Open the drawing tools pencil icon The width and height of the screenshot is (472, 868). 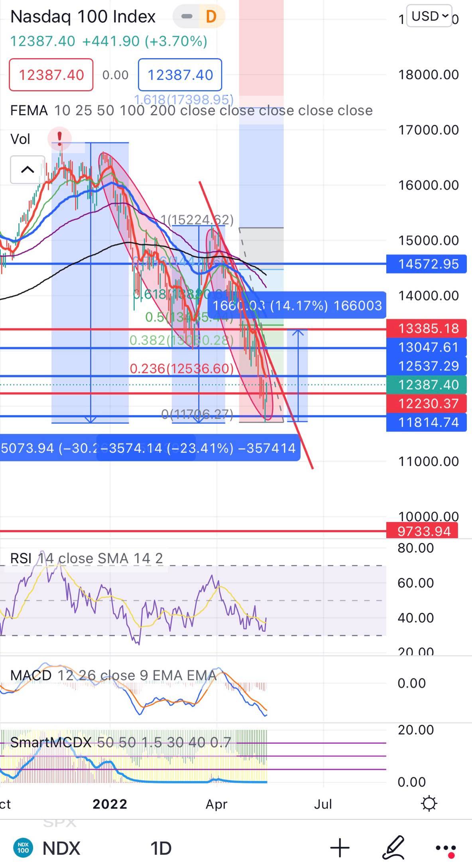394,848
